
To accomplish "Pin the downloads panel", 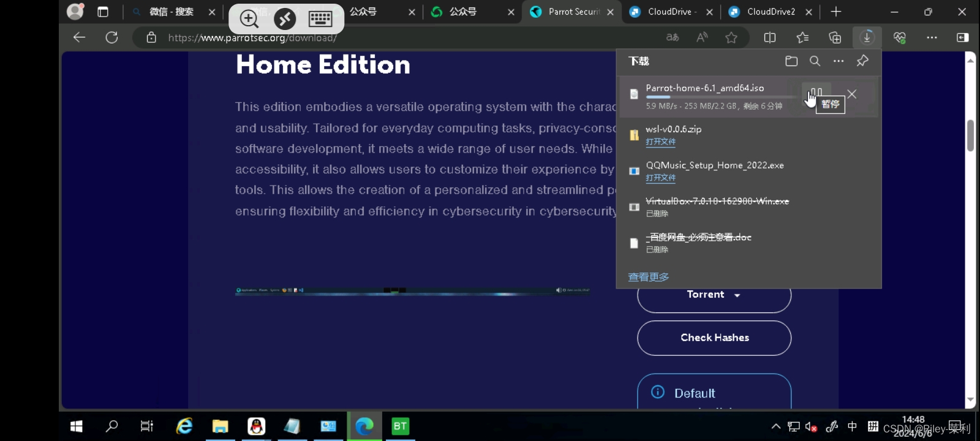I will click(x=862, y=61).
